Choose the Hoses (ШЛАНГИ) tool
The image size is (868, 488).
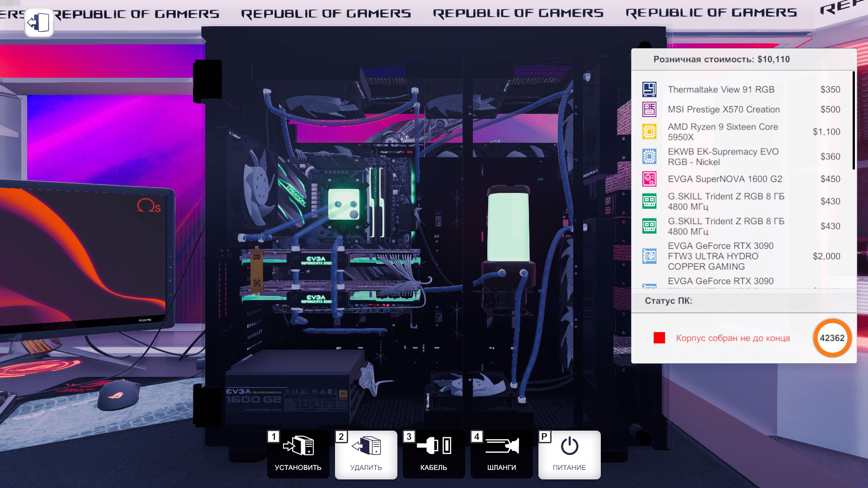pyautogui.click(x=501, y=454)
